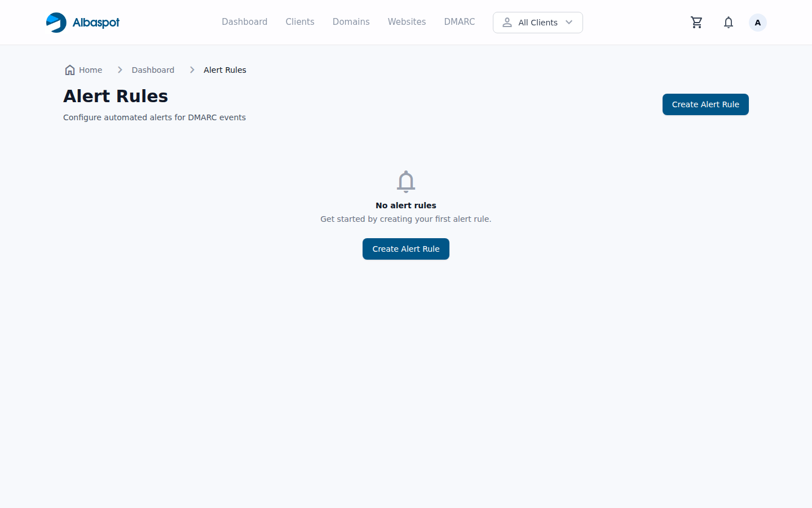Click the large bell icon above 'No alert rules'
The height and width of the screenshot is (508, 812).
[x=406, y=182]
